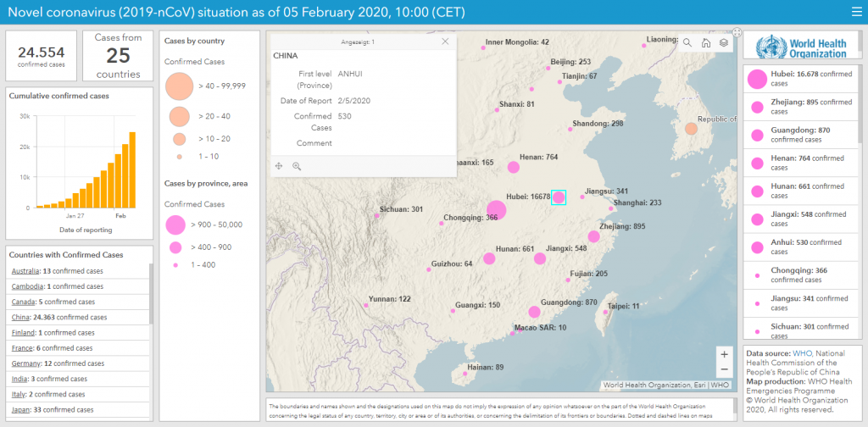Screen dimensions: 868x427
Task: Select the Shanghai marker dot
Action: coord(610,208)
